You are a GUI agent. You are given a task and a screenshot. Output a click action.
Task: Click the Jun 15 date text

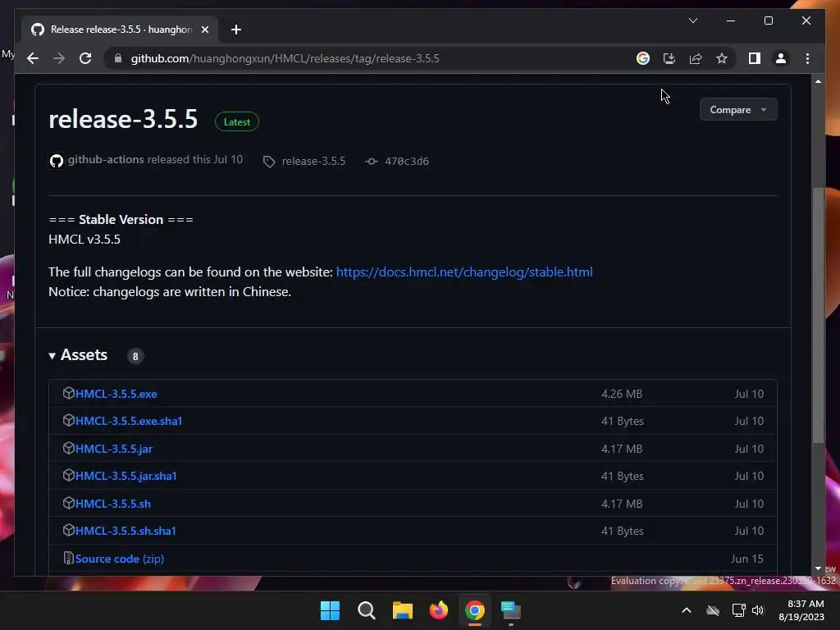pyautogui.click(x=746, y=559)
